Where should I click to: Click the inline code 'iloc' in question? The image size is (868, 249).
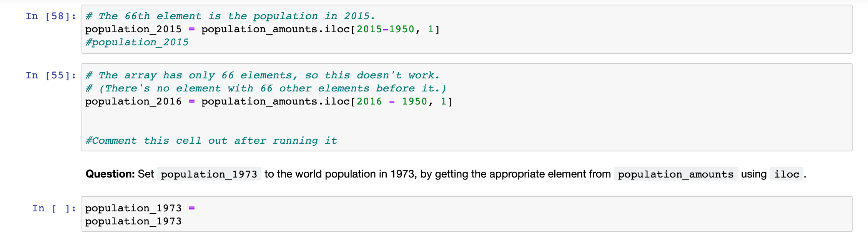point(787,174)
